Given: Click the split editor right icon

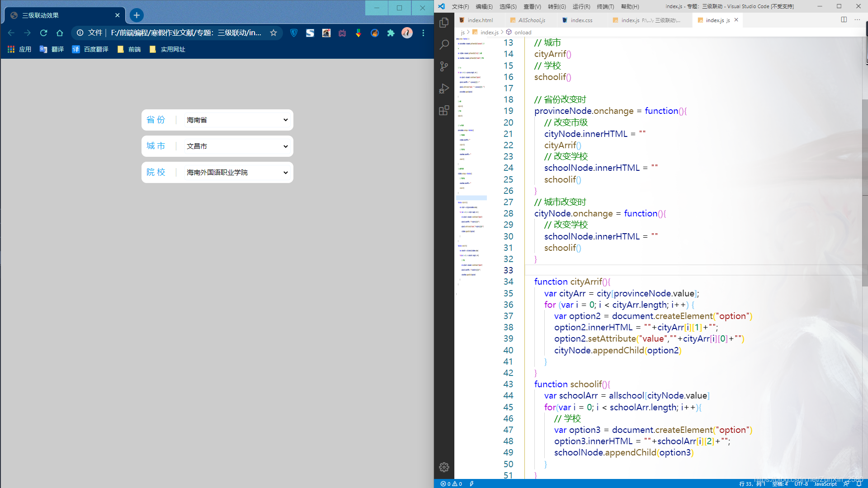Looking at the screenshot, I should (844, 20).
